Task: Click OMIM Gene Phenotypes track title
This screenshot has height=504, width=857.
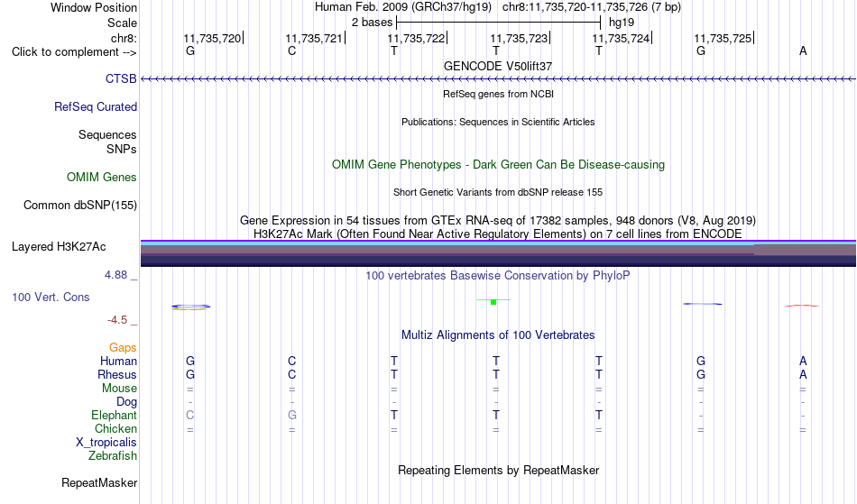Action: tap(498, 164)
